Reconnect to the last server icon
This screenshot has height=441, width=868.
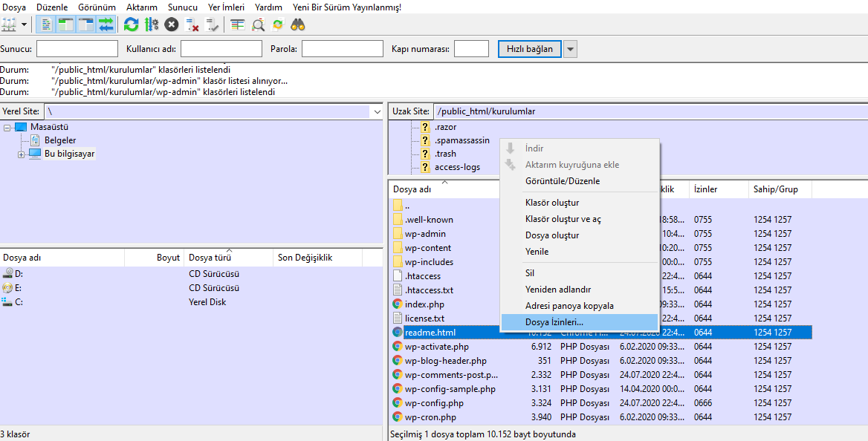[212, 24]
